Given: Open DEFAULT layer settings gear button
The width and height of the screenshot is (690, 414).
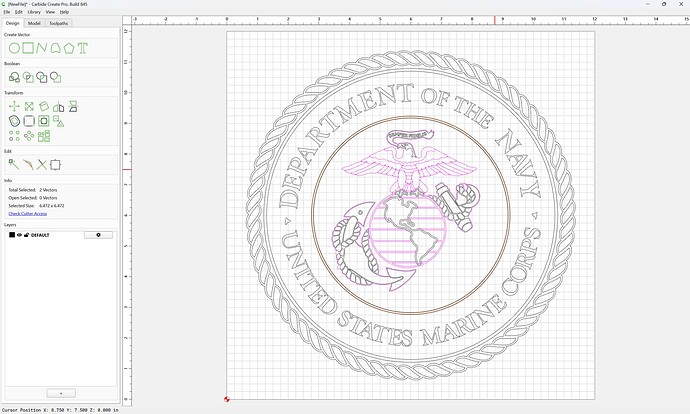Looking at the screenshot, I should click(x=98, y=235).
